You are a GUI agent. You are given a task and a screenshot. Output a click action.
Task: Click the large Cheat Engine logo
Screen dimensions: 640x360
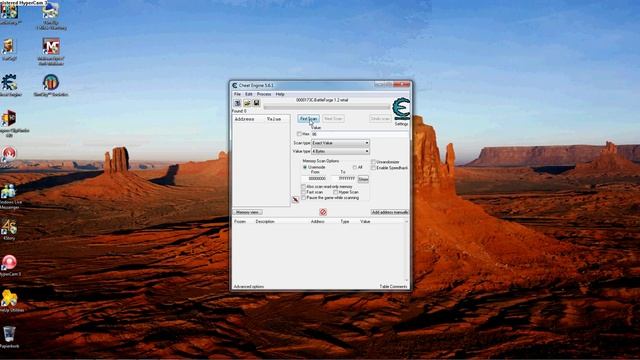[x=401, y=109]
